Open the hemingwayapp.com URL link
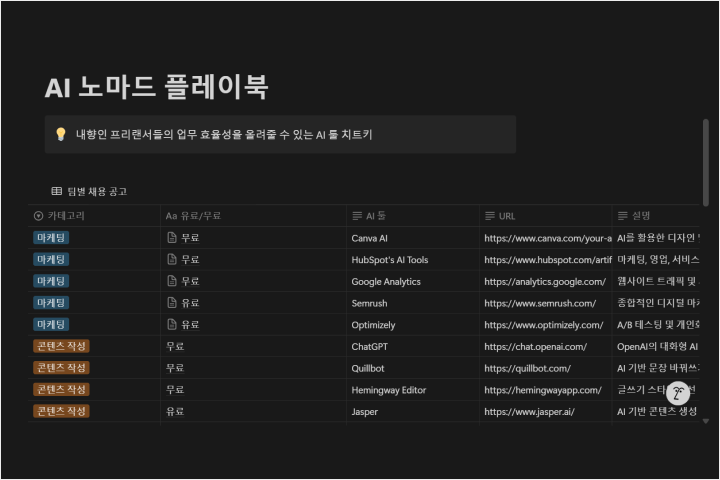720x480 pixels. point(543,390)
